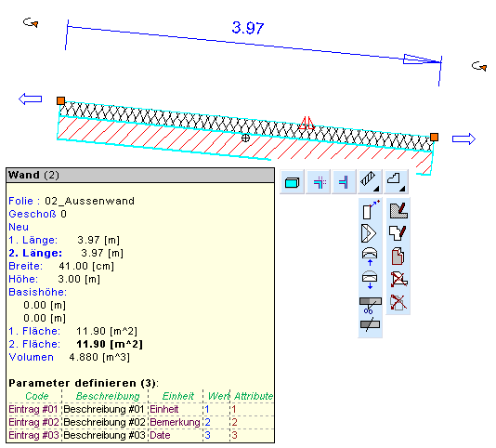Click the copy profile icon
The image size is (496, 448).
click(398, 257)
